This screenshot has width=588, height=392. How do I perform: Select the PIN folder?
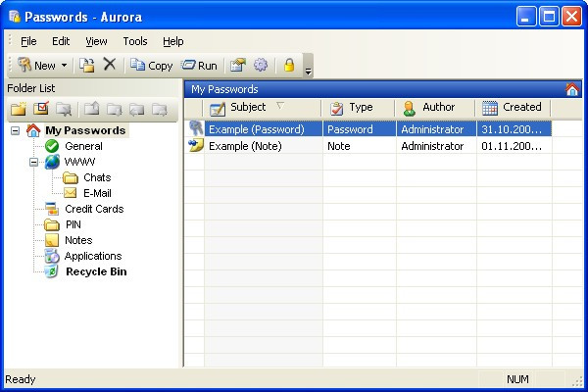[73, 224]
